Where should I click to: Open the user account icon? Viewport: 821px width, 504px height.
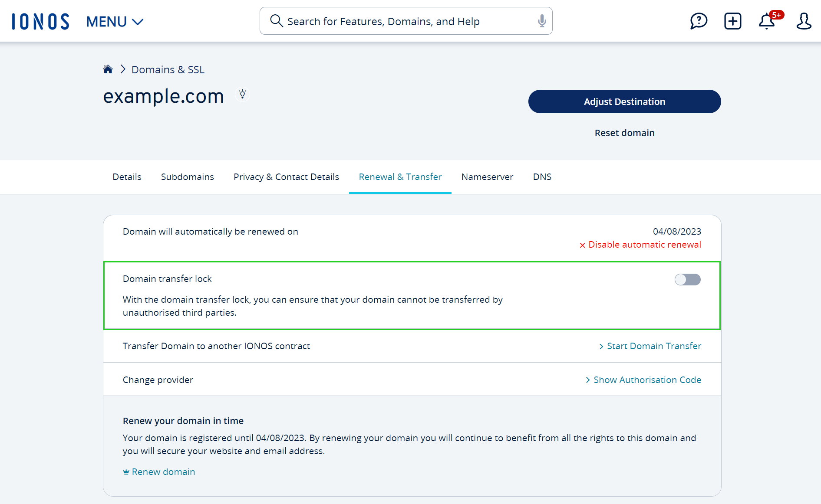(803, 21)
